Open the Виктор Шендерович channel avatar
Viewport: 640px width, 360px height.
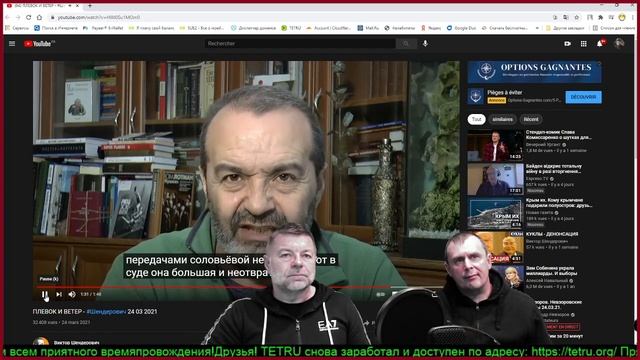(x=41, y=342)
